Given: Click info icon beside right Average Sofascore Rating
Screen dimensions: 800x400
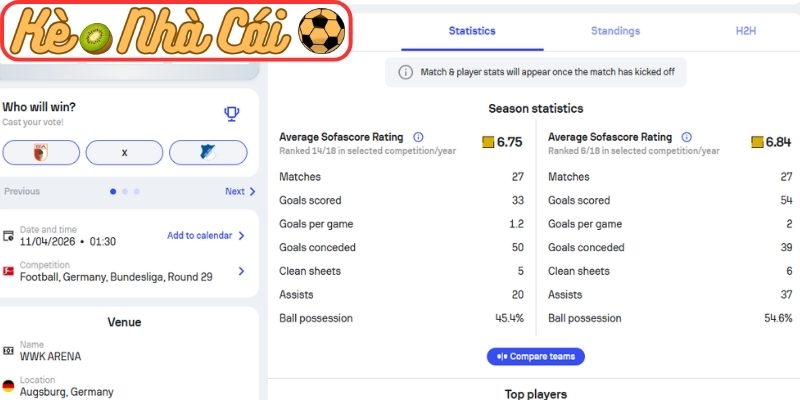Looking at the screenshot, I should pyautogui.click(x=687, y=137).
